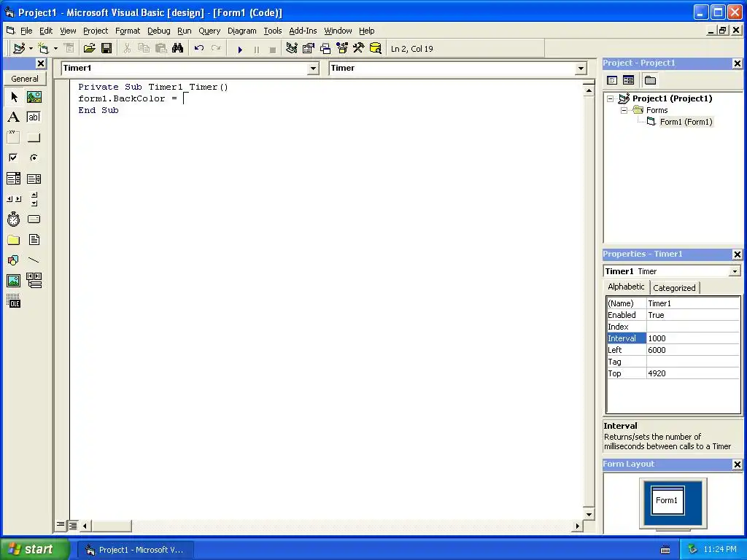The width and height of the screenshot is (747, 560).
Task: Open the Debug menu
Action: [x=158, y=31]
